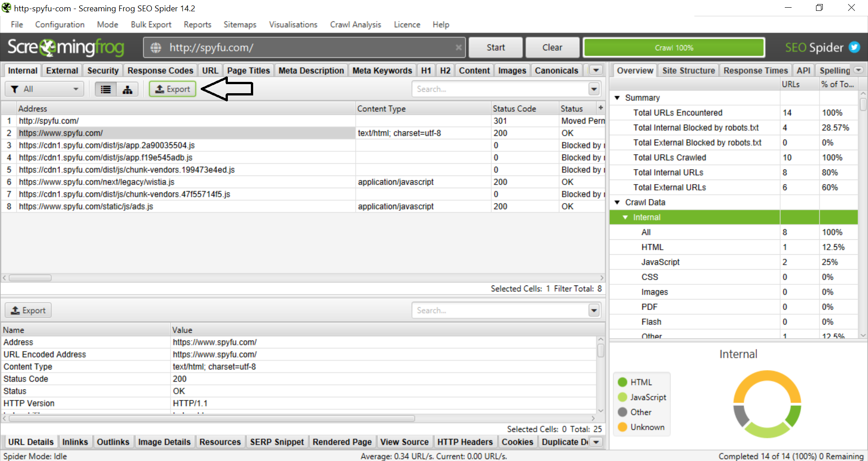Open the Crawl Analysis menu
This screenshot has height=461, width=868.
coord(355,24)
